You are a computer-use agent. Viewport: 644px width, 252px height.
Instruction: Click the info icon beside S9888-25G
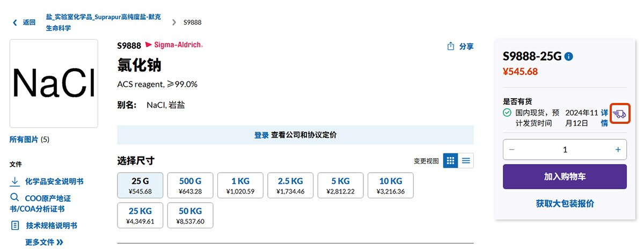tap(569, 57)
